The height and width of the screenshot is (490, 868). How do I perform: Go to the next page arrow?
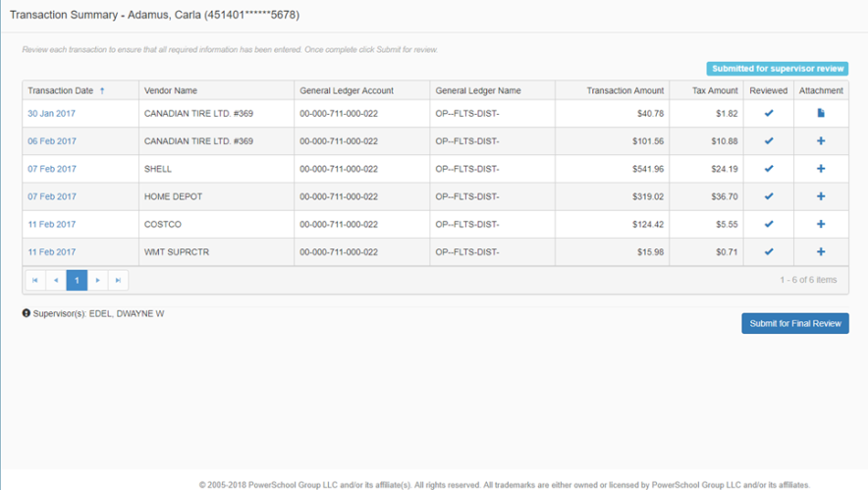pos(97,281)
